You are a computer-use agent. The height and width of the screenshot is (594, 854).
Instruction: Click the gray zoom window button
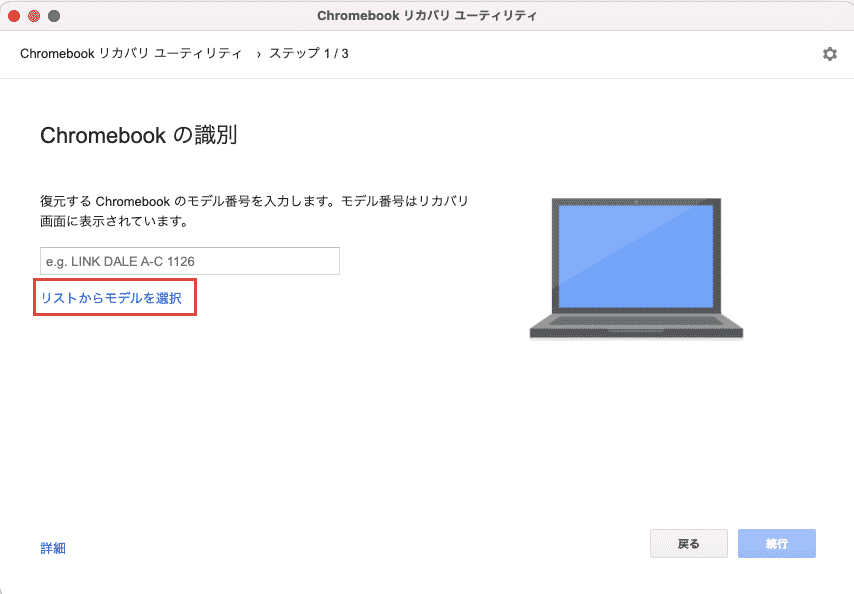(x=54, y=16)
